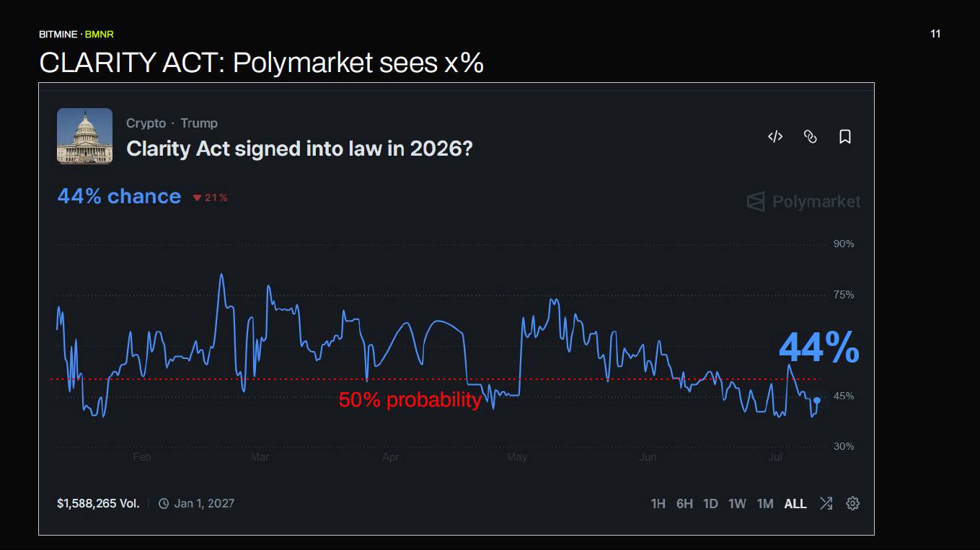Viewport: 980px width, 550px height.
Task: Click the clock icon beside Jan 1, 2027
Action: pos(164,503)
